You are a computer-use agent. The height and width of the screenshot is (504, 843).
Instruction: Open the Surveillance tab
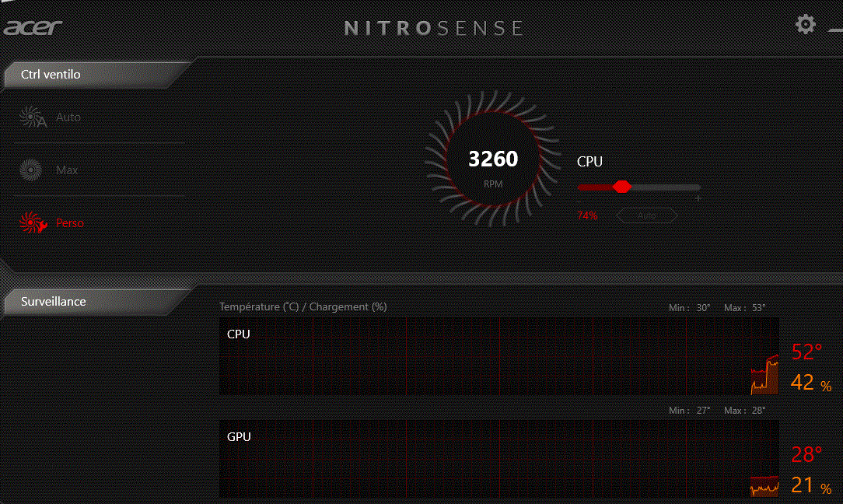coord(96,301)
